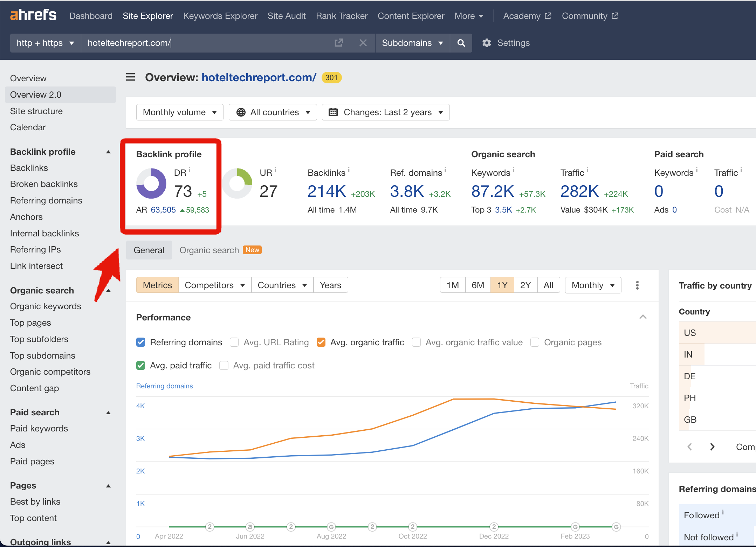Open the Monthly volume dropdown
Screen dimensions: 756x547
tap(180, 112)
